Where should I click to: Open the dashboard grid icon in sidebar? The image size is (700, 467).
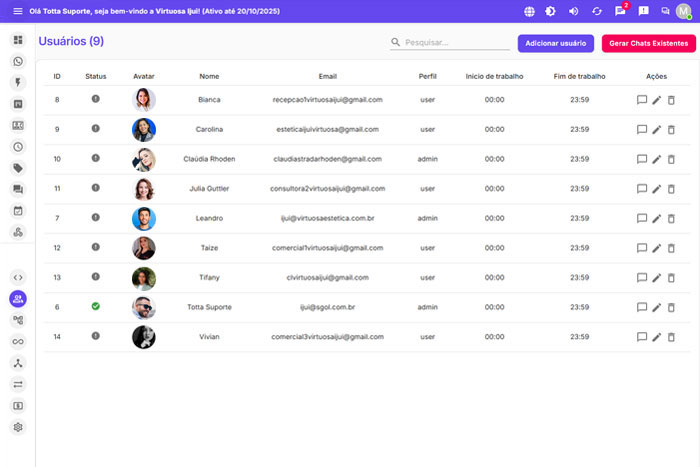pos(18,40)
